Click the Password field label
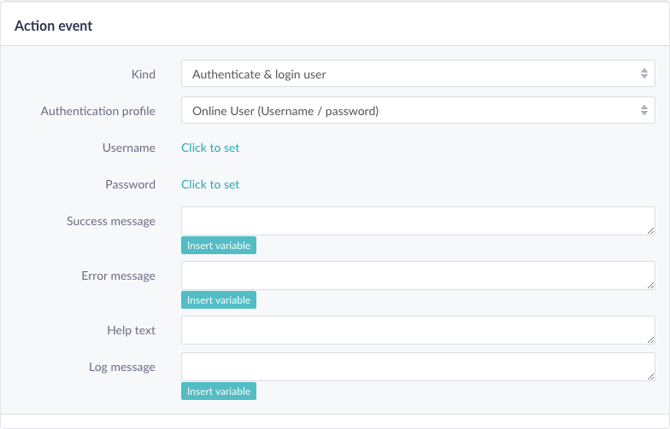The width and height of the screenshot is (670, 429). [130, 185]
